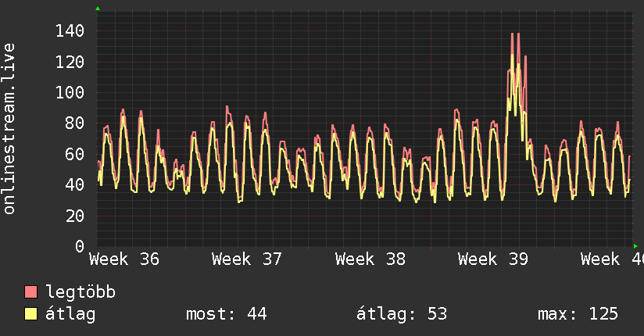Select the yellow-swatch 'átlag' legend label
Screen dimensions: 644x336
coord(70,314)
